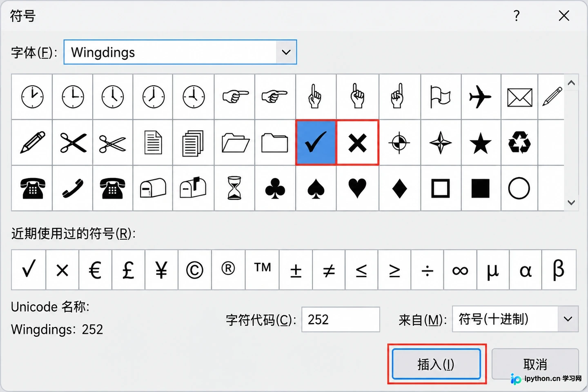Select the club card-suit symbol

point(275,188)
